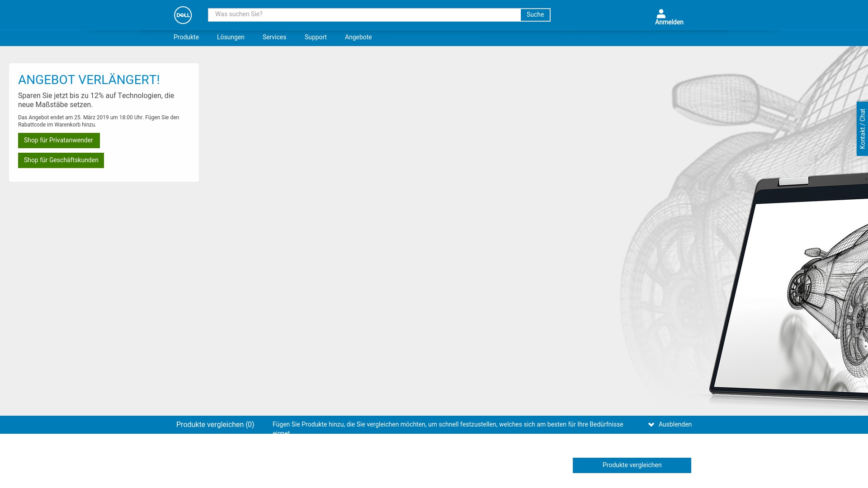Open the Angebote menu
The height and width of the screenshot is (488, 868).
pyautogui.click(x=358, y=38)
